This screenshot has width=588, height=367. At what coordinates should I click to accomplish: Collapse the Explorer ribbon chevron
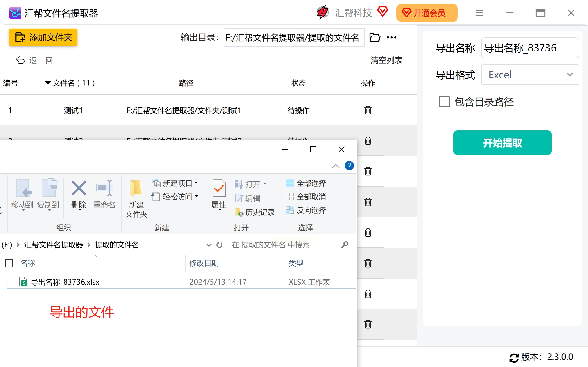(x=336, y=166)
